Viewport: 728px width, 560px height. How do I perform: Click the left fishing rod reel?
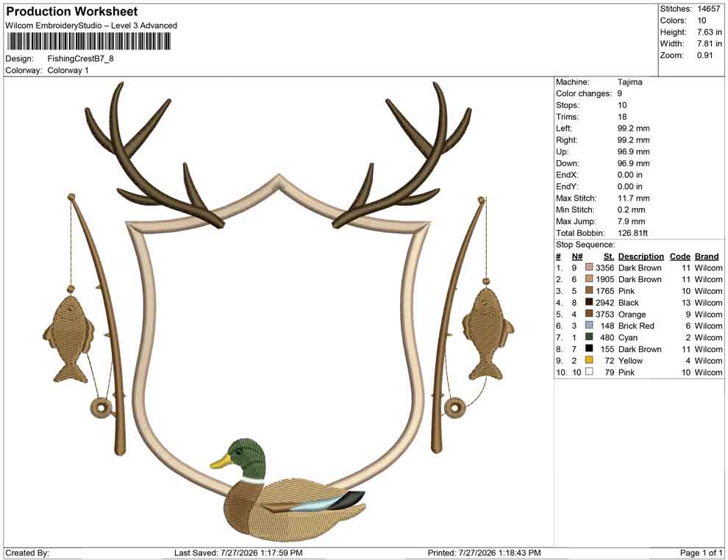101,408
